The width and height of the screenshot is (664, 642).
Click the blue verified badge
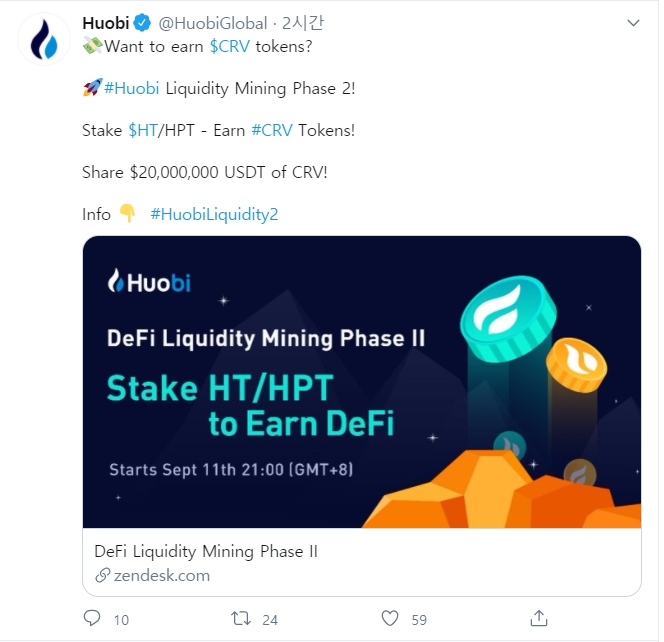143,23
